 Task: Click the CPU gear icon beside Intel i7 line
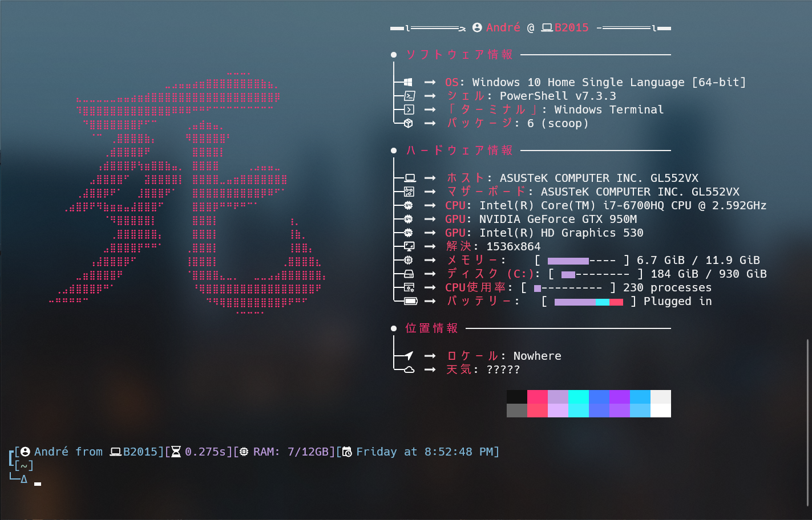[408, 205]
